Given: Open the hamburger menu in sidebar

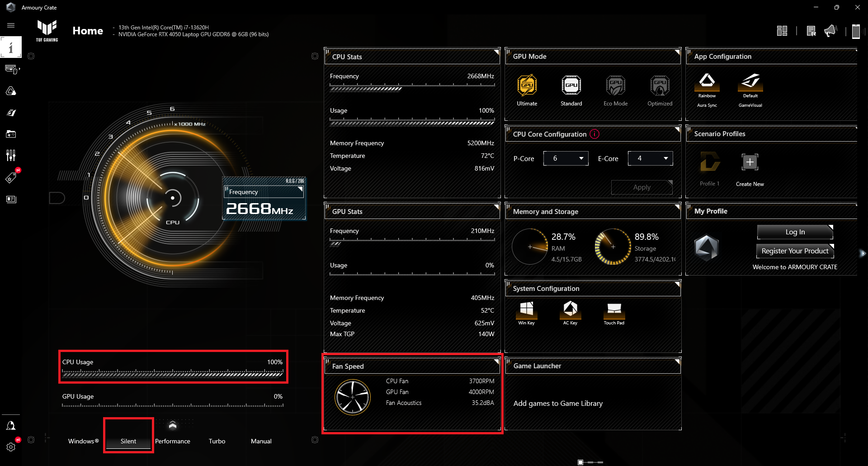Looking at the screenshot, I should pyautogui.click(x=11, y=25).
